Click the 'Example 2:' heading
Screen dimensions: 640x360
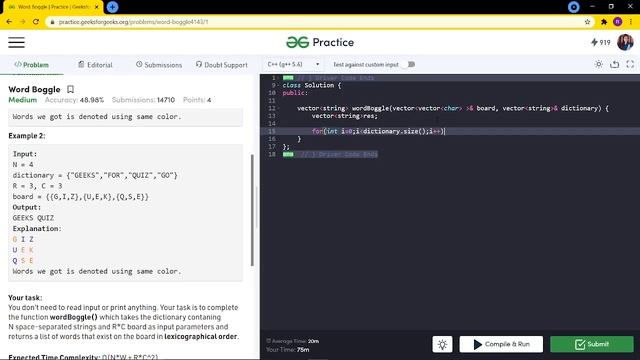click(x=27, y=136)
